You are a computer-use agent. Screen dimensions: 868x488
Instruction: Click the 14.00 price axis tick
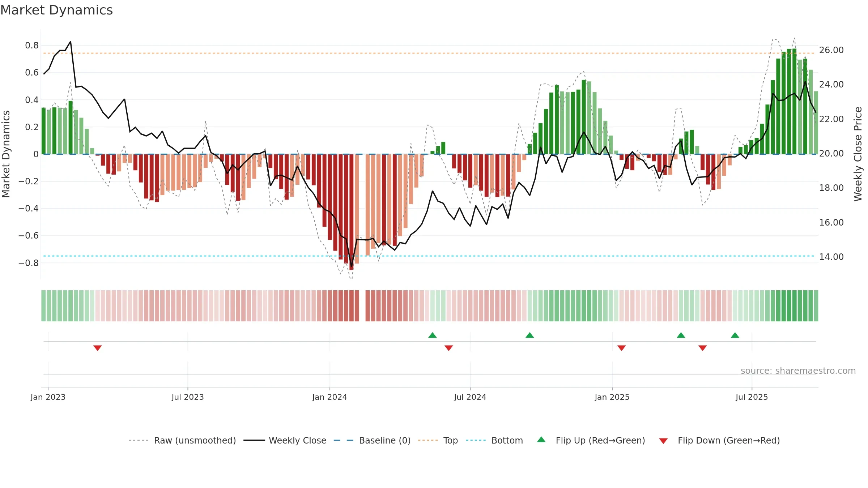coord(831,257)
